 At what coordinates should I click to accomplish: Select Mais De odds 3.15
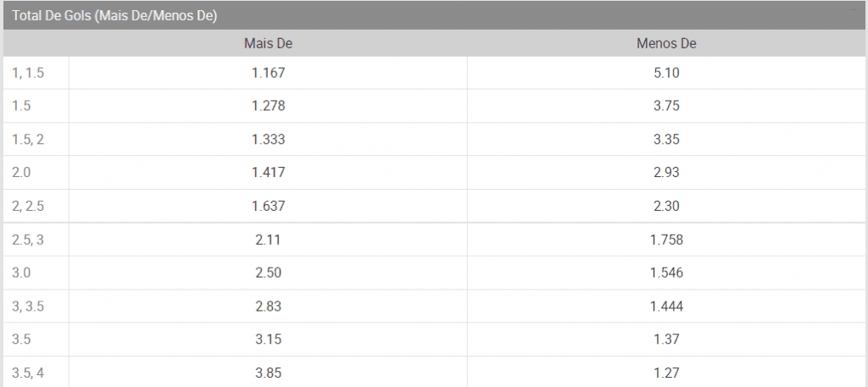click(x=268, y=339)
